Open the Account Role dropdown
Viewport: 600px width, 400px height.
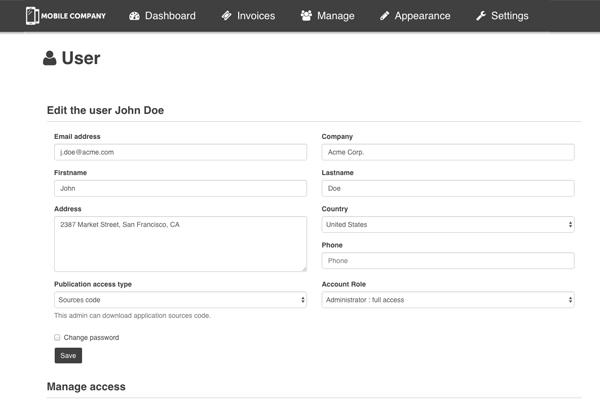(x=447, y=300)
